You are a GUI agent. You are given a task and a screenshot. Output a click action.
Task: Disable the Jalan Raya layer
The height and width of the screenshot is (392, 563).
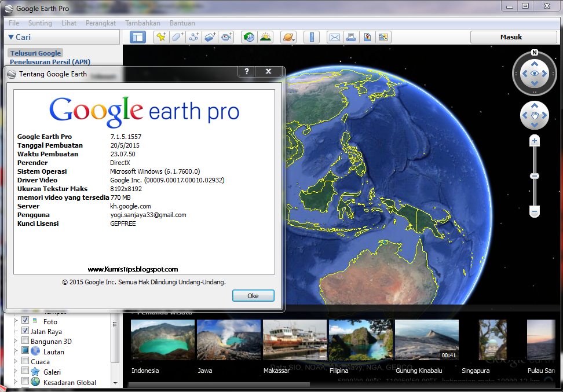25,331
